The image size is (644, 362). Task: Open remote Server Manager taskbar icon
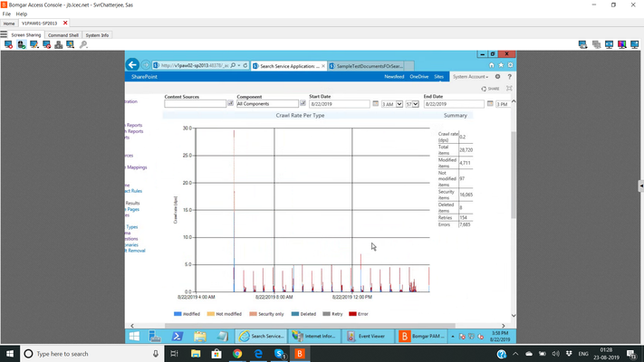[x=155, y=336]
